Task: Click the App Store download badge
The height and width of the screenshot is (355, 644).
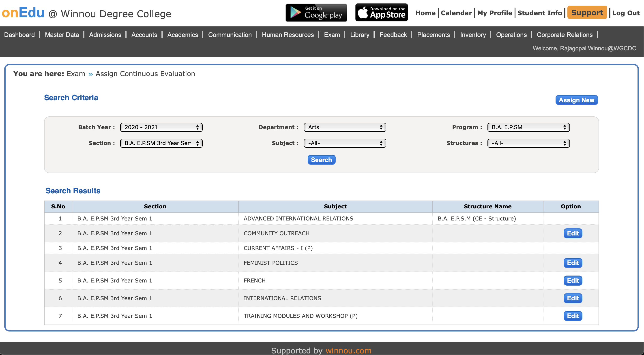Action: pyautogui.click(x=381, y=13)
